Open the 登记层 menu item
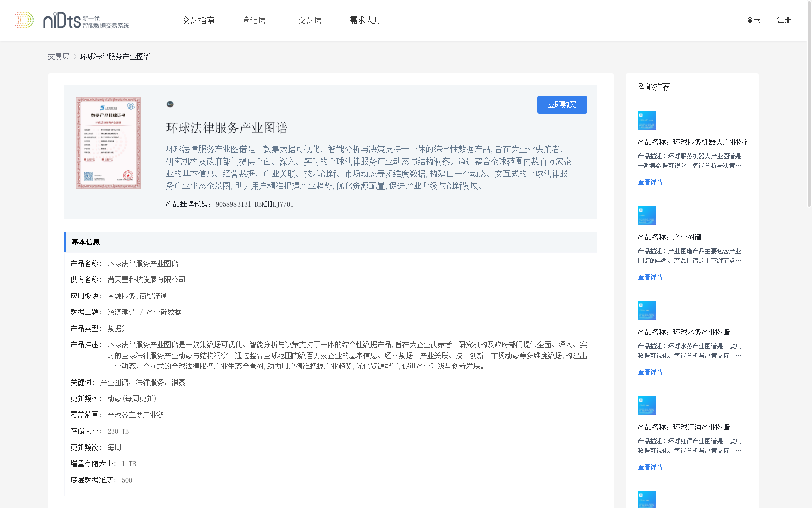Image resolution: width=812 pixels, height=508 pixels. pyautogui.click(x=254, y=20)
